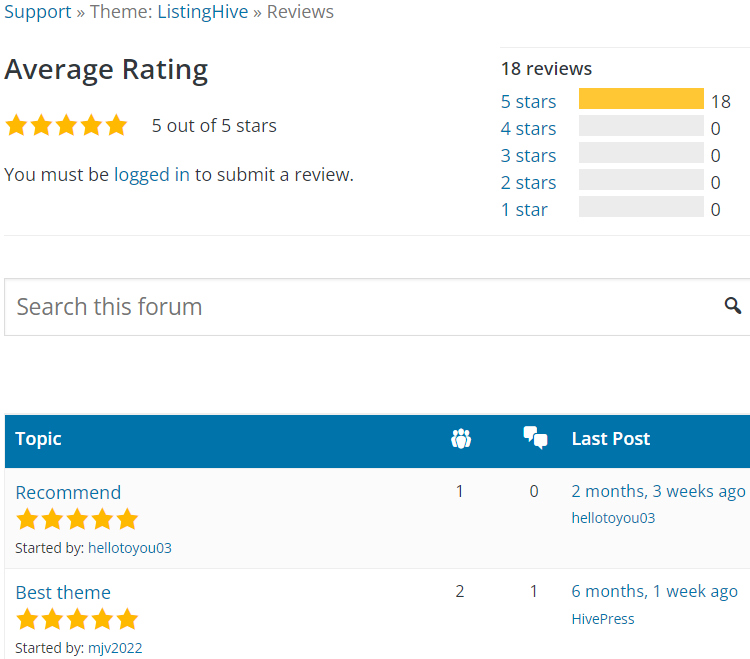Image resolution: width=750 pixels, height=659 pixels.
Task: Click the Average Rating heading
Action: (106, 70)
